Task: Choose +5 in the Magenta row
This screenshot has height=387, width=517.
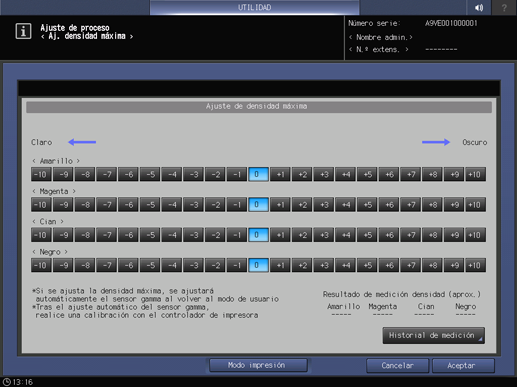Action: (x=367, y=205)
